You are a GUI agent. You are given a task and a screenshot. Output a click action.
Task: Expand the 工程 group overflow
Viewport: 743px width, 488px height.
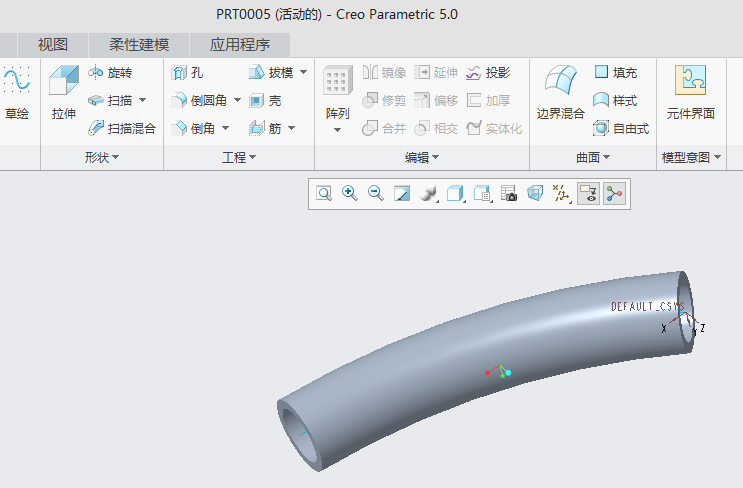click(x=239, y=157)
